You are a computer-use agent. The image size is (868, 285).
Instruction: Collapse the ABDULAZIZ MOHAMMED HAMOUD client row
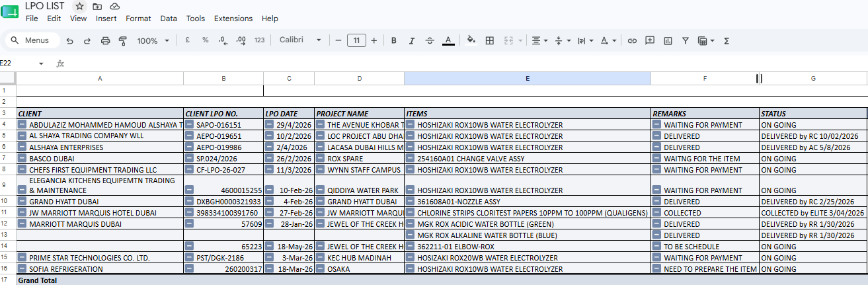[x=22, y=124]
